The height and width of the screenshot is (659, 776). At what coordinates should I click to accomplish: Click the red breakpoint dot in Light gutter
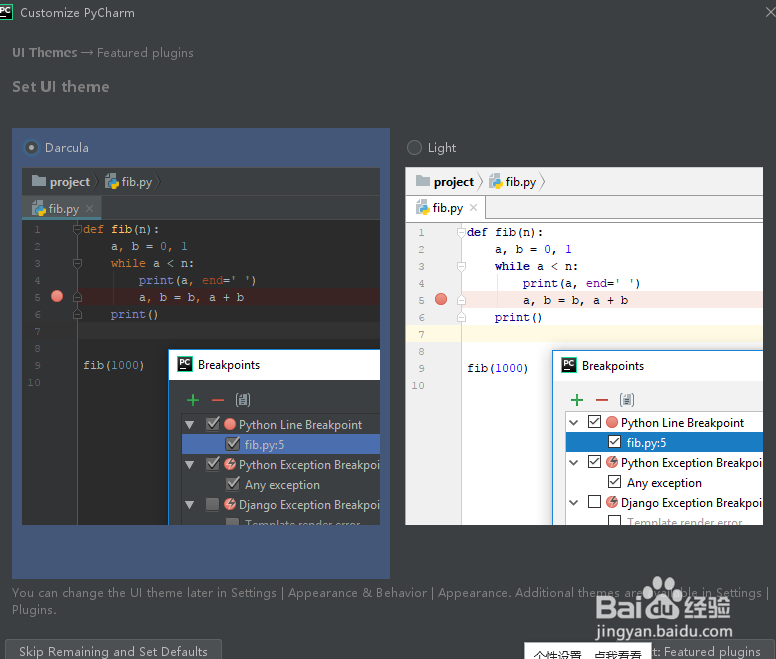pyautogui.click(x=441, y=299)
